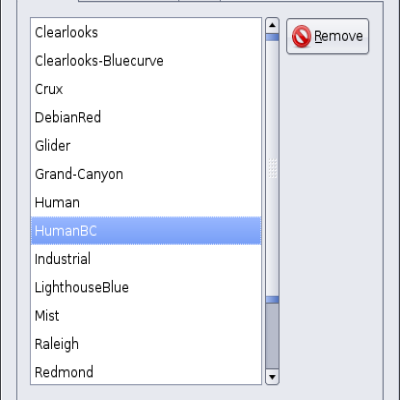Click the scrollbar thumb grip handle
Image resolution: width=400 pixels, height=400 pixels.
272,168
